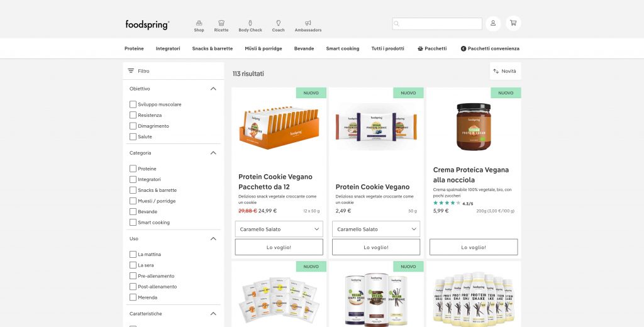Click the Filtro label
The height and width of the screenshot is (327, 644).
[144, 71]
